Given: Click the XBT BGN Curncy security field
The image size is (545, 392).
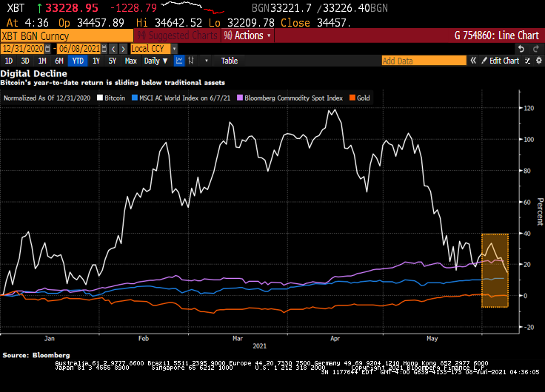Looking at the screenshot, I should click(67, 36).
